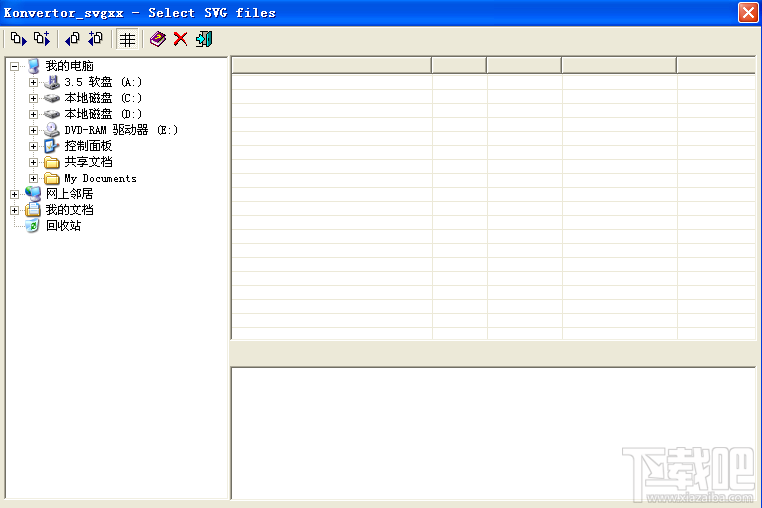762x508 pixels.
Task: Click the copy-files-forward toolbar icon
Action: coord(18,39)
